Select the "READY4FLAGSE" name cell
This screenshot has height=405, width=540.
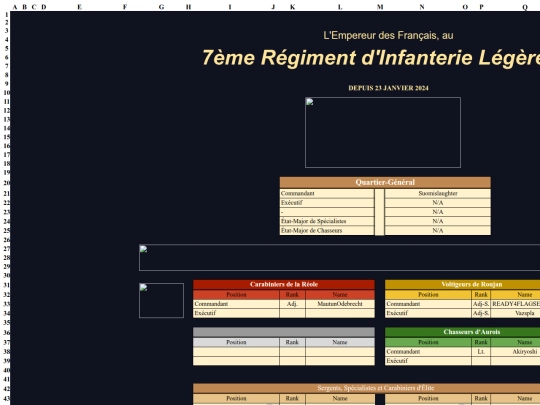point(516,304)
